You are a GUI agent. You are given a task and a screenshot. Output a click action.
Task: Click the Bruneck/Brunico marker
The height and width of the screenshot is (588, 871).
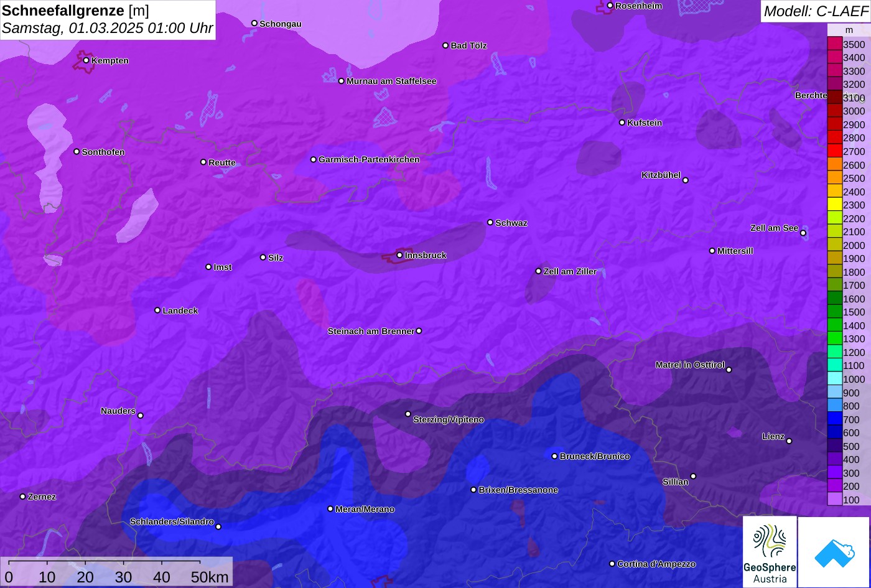pos(555,456)
